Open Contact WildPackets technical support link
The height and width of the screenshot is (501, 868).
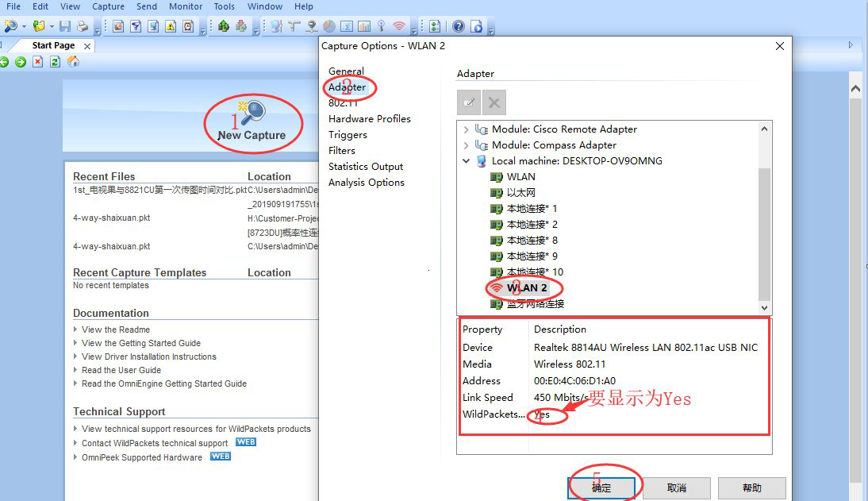tap(155, 443)
